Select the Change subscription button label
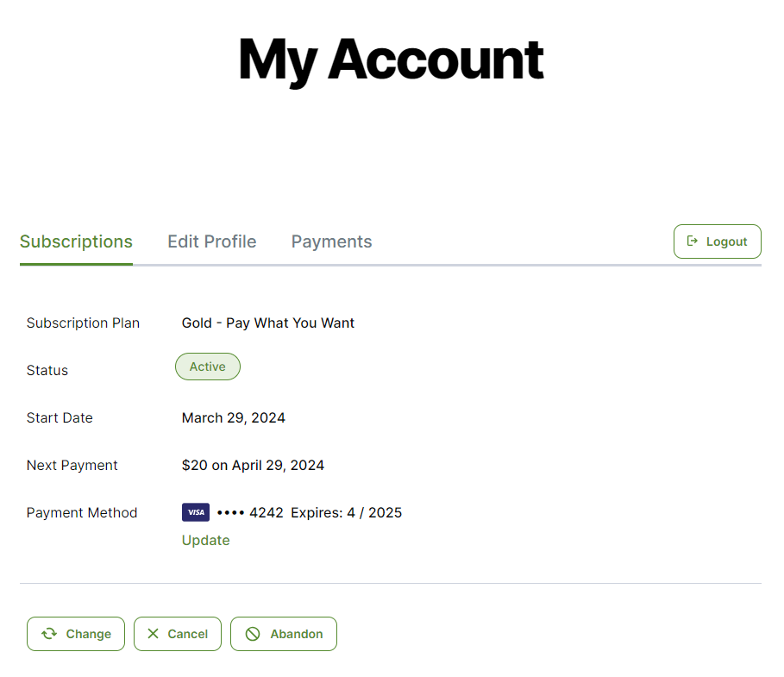Image resolution: width=784 pixels, height=677 pixels. coord(89,634)
